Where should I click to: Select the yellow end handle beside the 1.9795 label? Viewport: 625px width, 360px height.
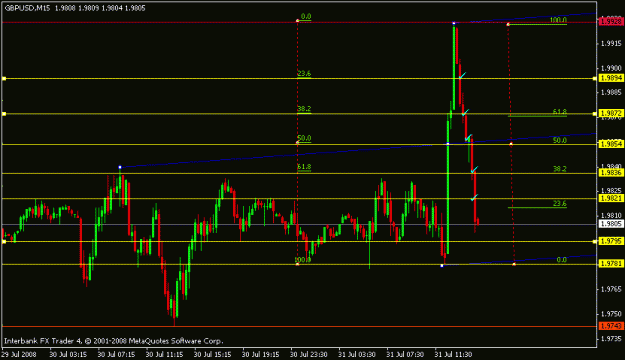click(x=595, y=242)
